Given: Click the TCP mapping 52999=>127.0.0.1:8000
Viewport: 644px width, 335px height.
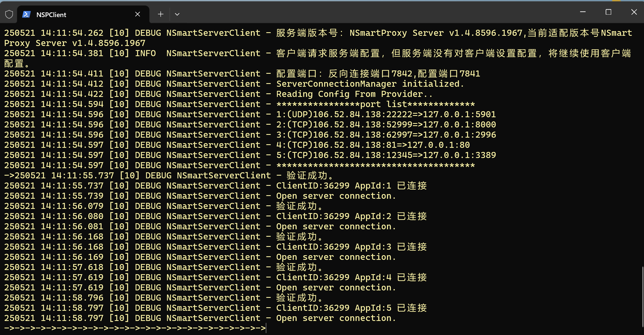Looking at the screenshot, I should tap(386, 124).
